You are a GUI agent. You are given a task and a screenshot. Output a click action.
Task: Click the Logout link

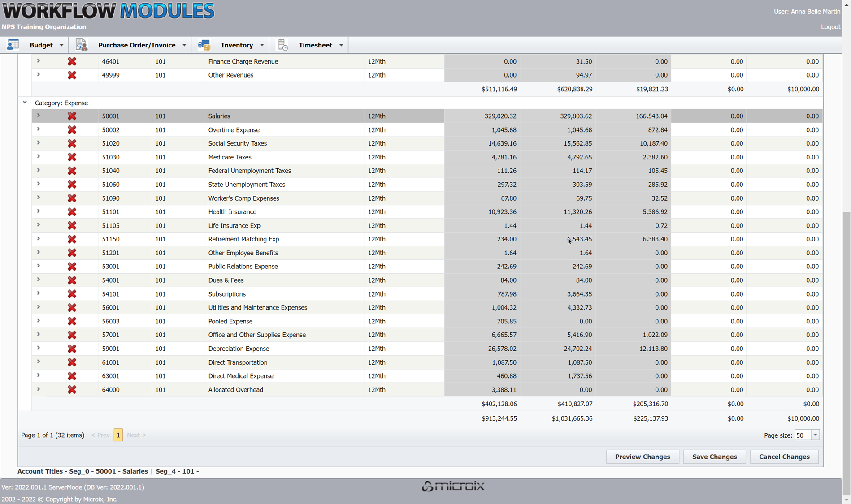(830, 27)
